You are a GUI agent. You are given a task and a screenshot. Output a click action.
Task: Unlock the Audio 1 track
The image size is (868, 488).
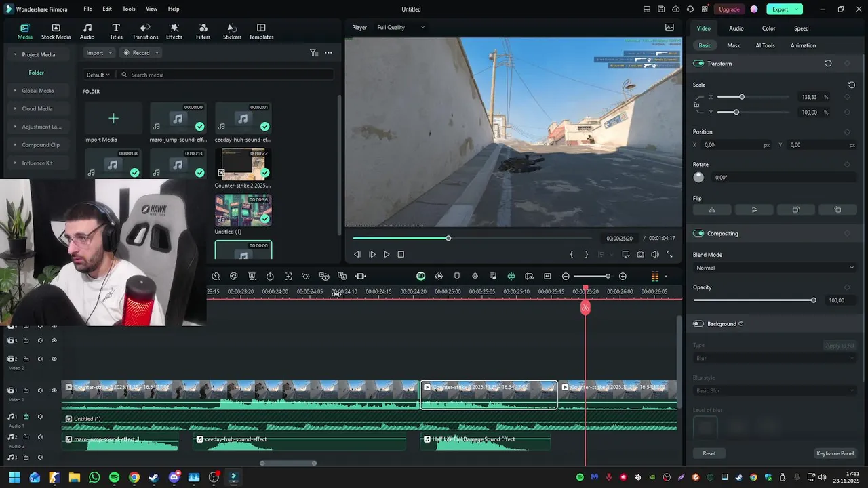[26, 417]
